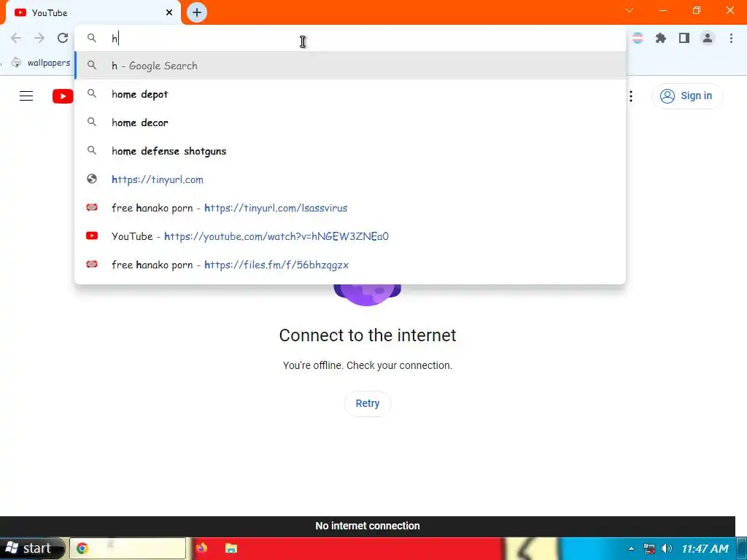This screenshot has width=747, height=560.
Task: Choose the 'home decor' suggestion
Action: [x=350, y=122]
